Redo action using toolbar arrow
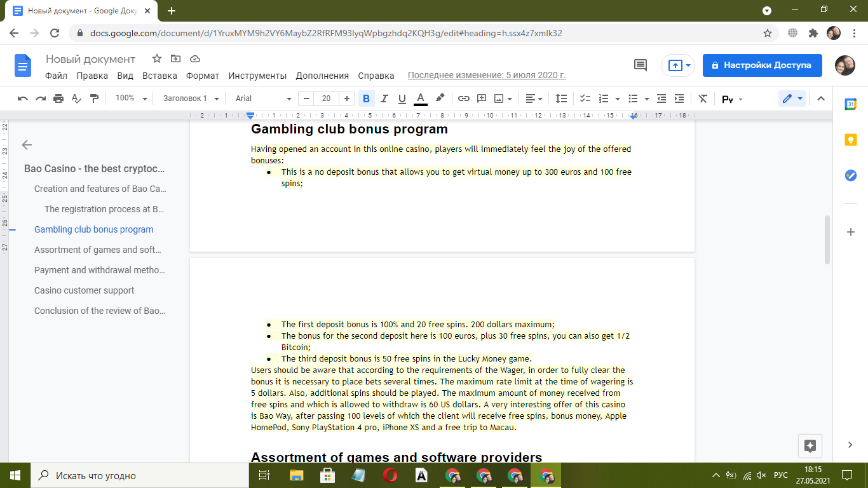Viewport: 868px width, 488px height. click(41, 98)
